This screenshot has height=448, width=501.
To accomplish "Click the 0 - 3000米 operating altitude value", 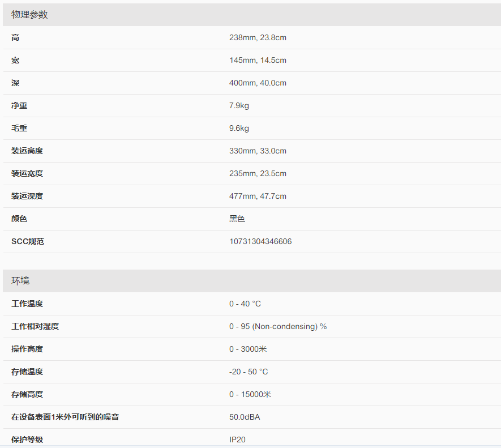I will click(x=248, y=349).
